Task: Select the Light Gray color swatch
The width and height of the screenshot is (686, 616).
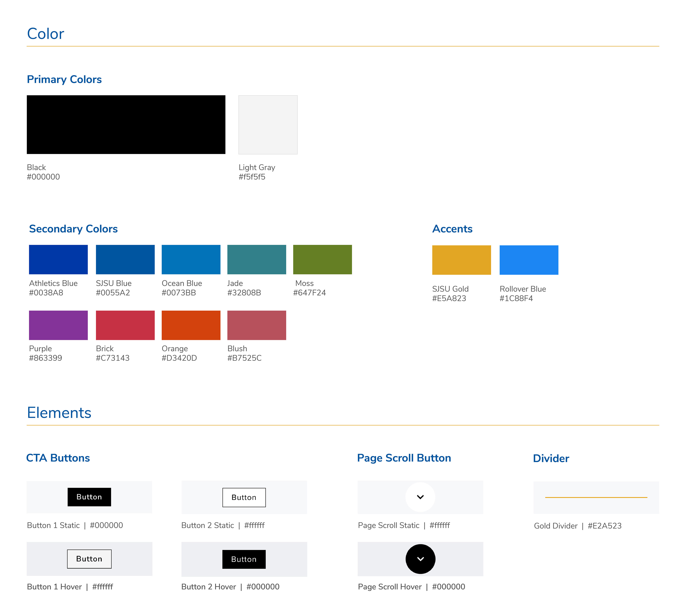Action: pyautogui.click(x=268, y=125)
